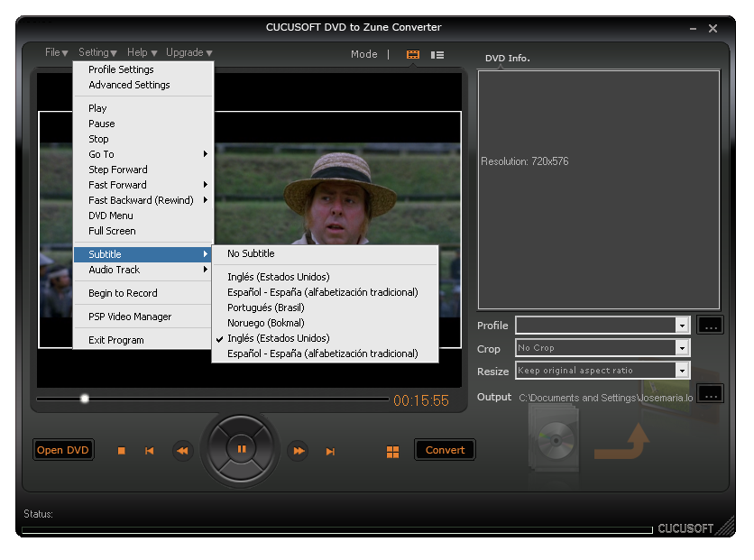The height and width of the screenshot is (560, 754).
Task: Click the disc stack image
Action: 554,438
